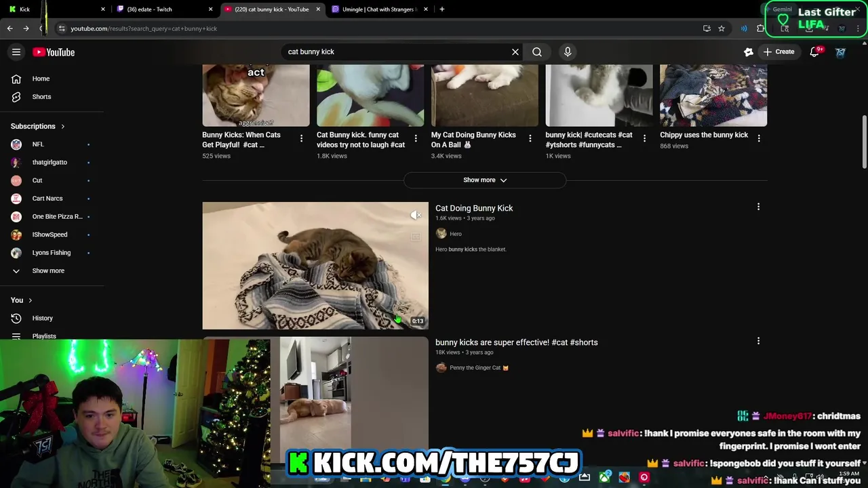Go back with browser back arrow

tap(9, 28)
